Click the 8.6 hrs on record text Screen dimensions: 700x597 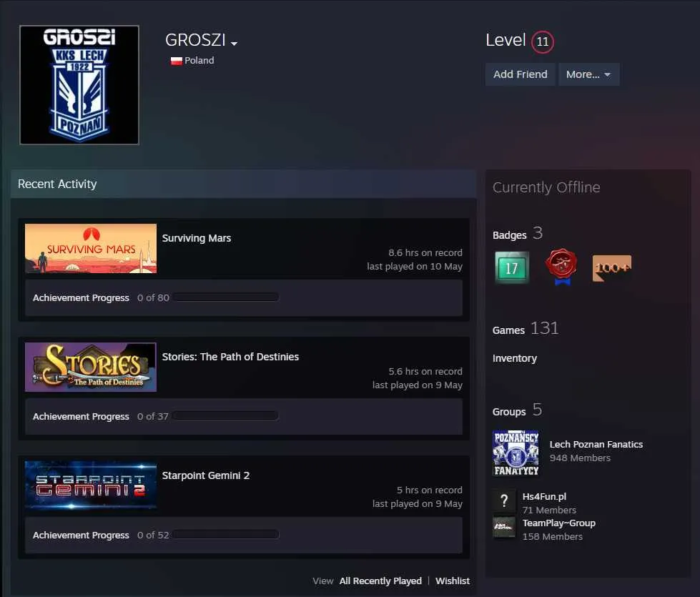click(x=425, y=252)
